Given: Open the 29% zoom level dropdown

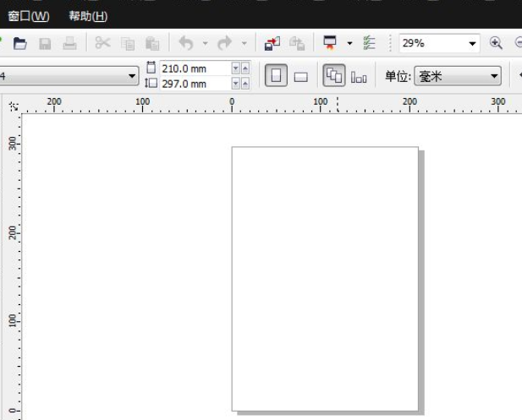Looking at the screenshot, I should [473, 43].
